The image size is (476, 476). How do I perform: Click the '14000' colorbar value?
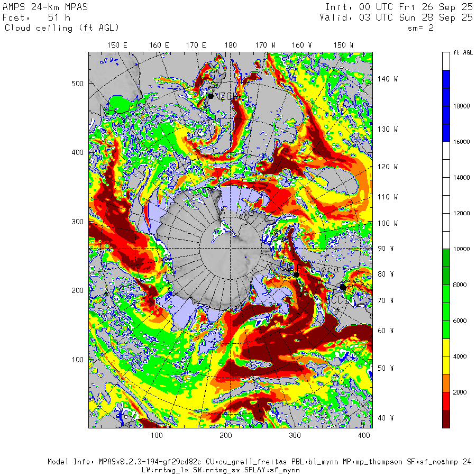461,178
